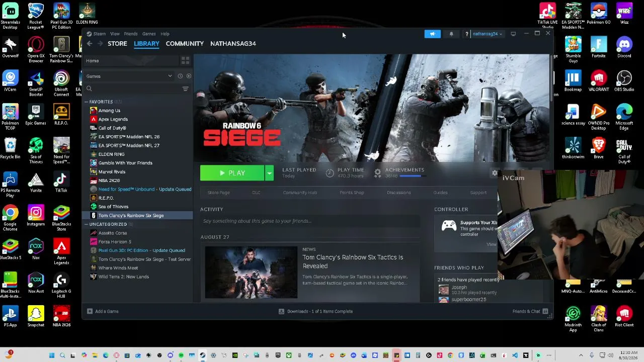This screenshot has height=362, width=644.
Task: Select Where Winds Meet in library
Action: click(118, 268)
